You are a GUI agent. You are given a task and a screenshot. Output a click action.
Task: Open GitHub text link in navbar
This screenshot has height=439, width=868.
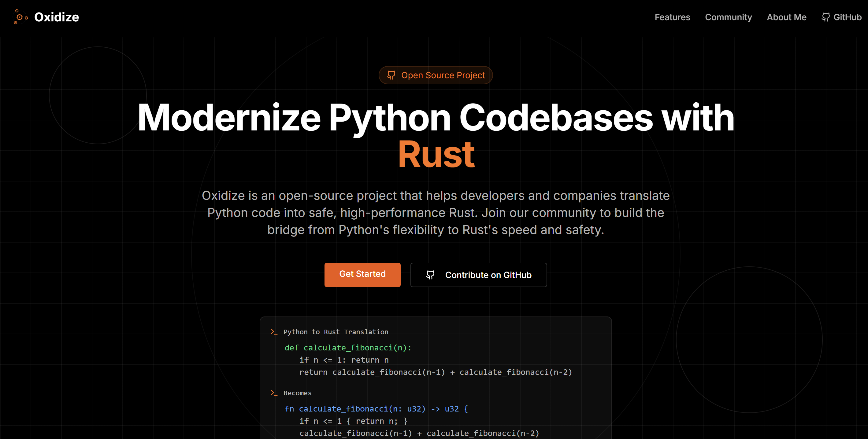pyautogui.click(x=847, y=17)
